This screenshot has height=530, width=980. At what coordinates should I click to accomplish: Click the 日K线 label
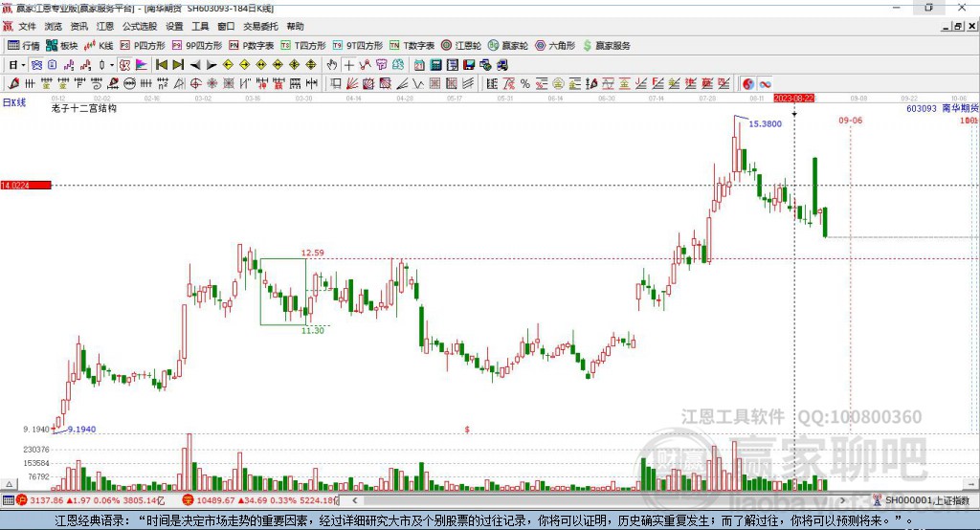click(14, 102)
